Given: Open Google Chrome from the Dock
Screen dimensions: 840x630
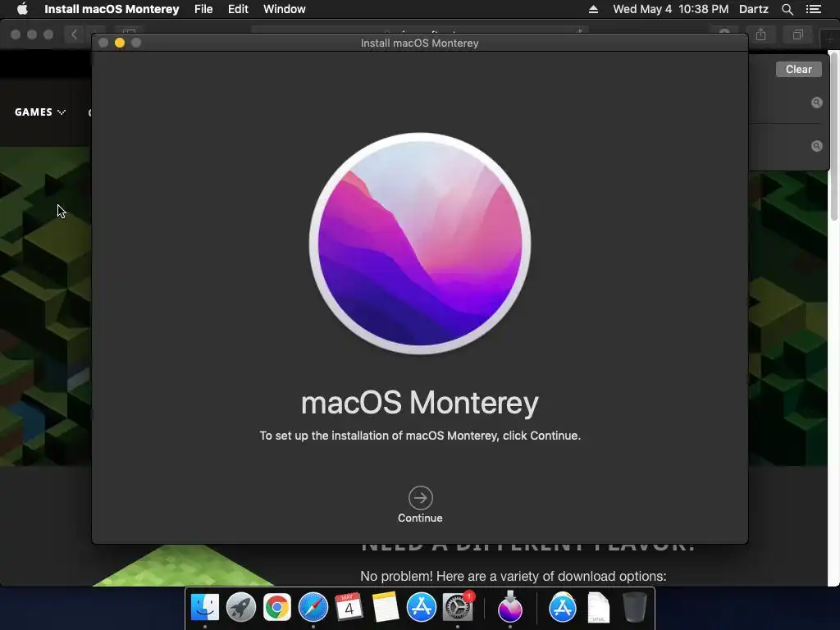Looking at the screenshot, I should 277,607.
